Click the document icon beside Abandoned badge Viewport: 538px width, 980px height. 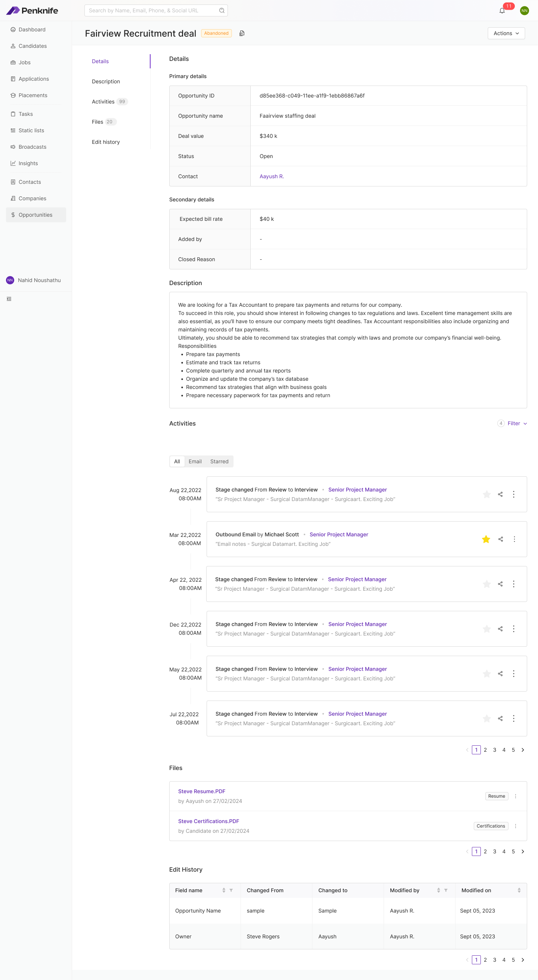242,34
